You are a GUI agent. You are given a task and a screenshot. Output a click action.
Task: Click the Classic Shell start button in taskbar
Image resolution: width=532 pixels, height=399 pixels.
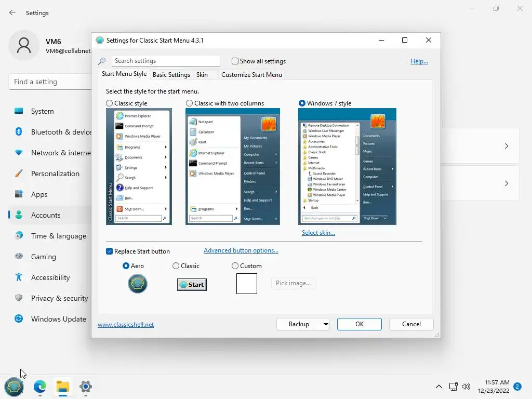14,387
